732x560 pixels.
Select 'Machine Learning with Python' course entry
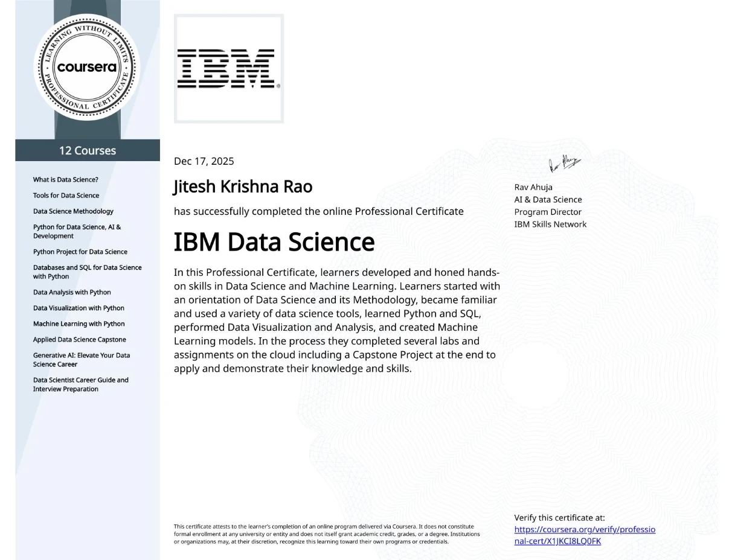(x=79, y=324)
